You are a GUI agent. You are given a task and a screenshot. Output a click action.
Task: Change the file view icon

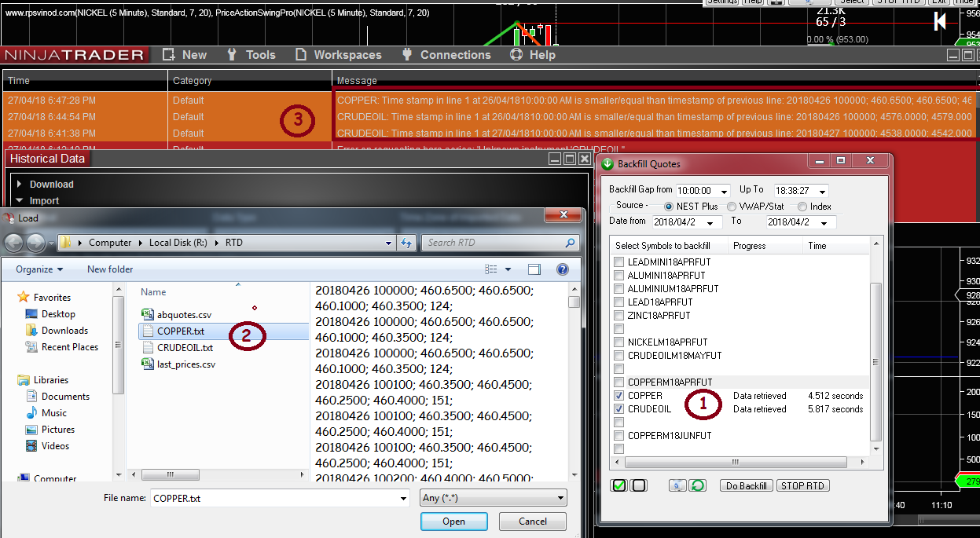[x=492, y=269]
